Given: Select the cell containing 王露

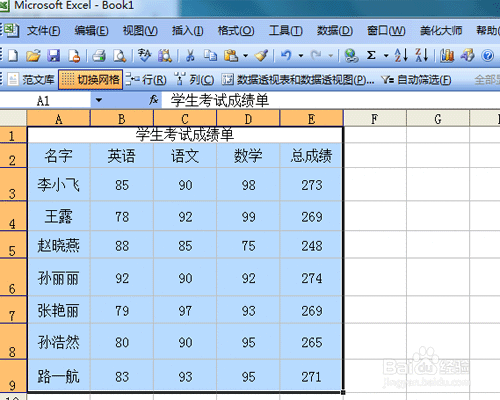Looking at the screenshot, I should tap(59, 216).
